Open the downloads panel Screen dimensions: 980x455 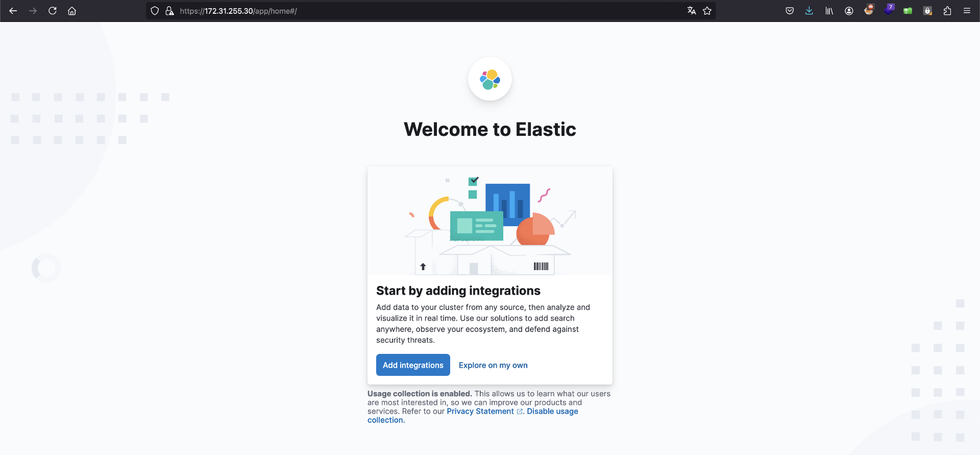tap(809, 11)
